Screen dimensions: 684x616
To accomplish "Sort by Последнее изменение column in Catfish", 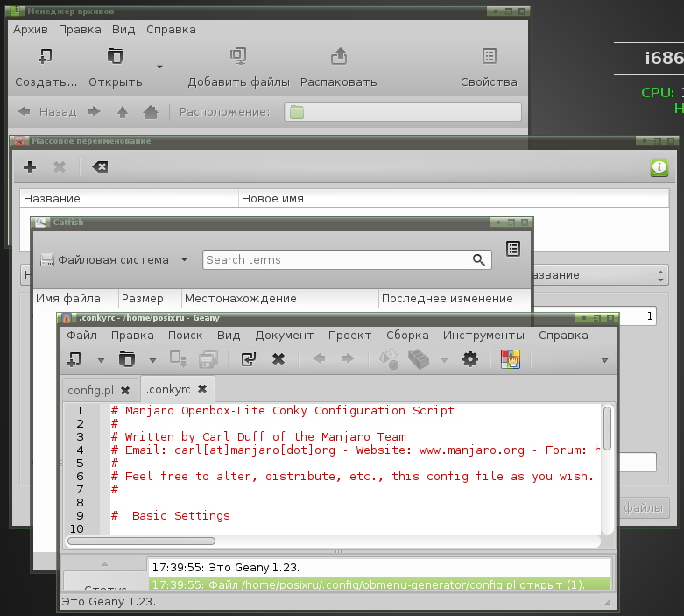I will click(455, 299).
